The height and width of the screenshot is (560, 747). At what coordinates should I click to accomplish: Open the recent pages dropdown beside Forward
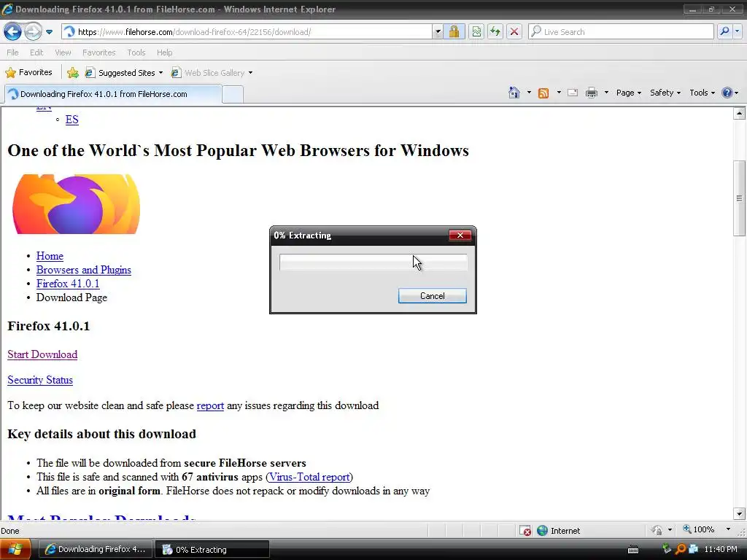(49, 32)
